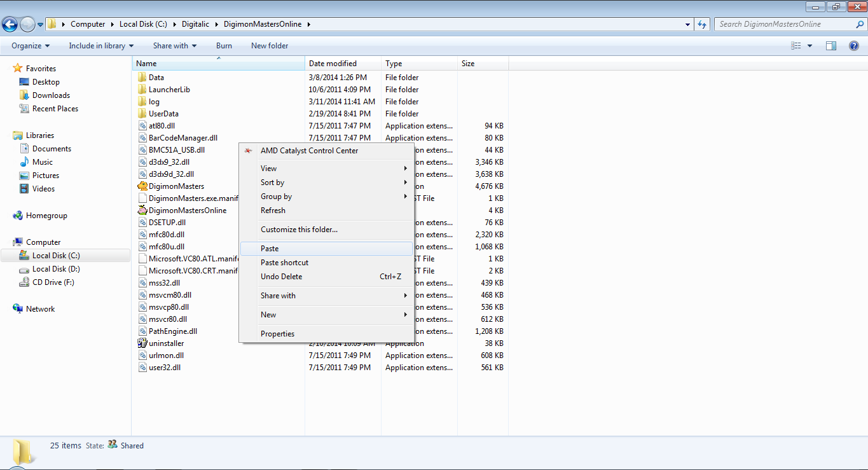The width and height of the screenshot is (868, 470).
Task: Expand the Sort by submenu
Action: click(x=326, y=183)
